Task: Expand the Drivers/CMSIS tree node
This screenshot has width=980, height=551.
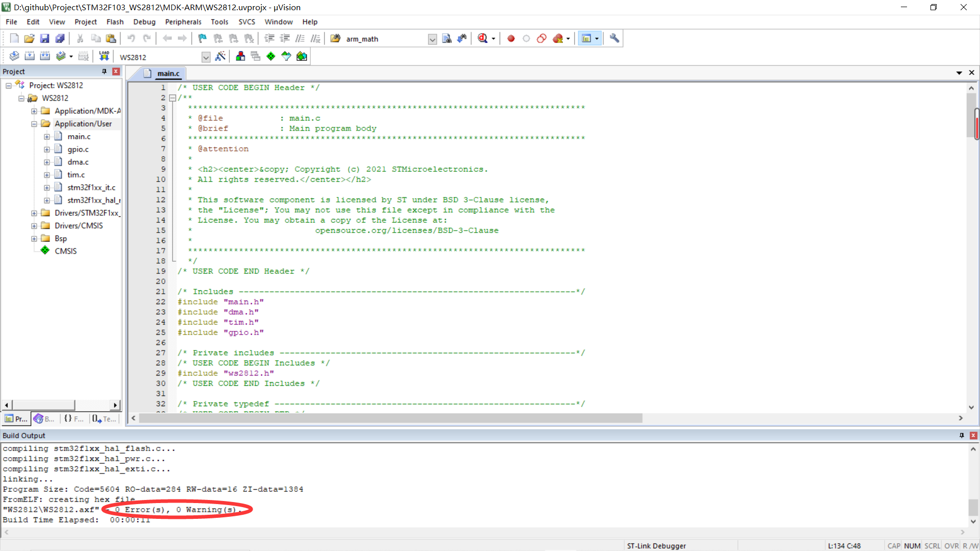Action: pos(34,226)
